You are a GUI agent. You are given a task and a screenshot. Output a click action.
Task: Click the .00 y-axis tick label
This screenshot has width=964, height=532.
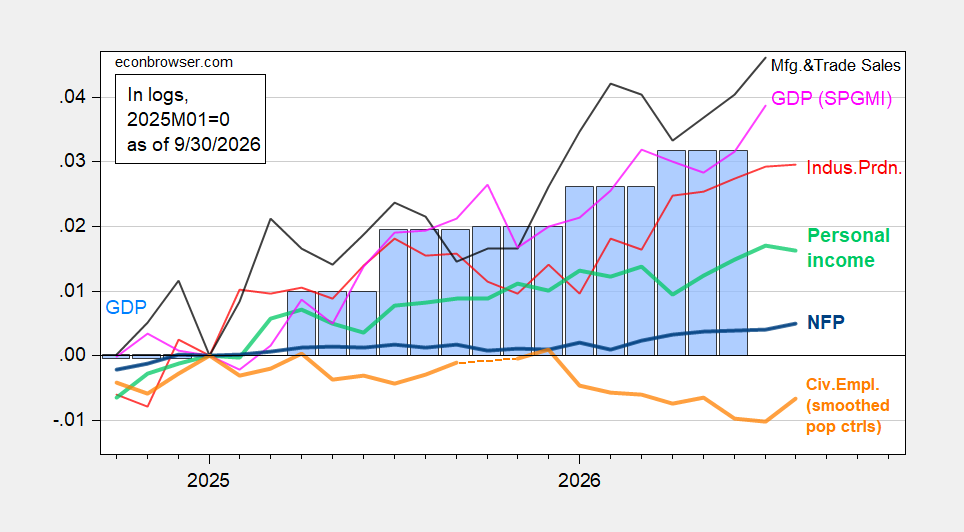[x=72, y=355]
